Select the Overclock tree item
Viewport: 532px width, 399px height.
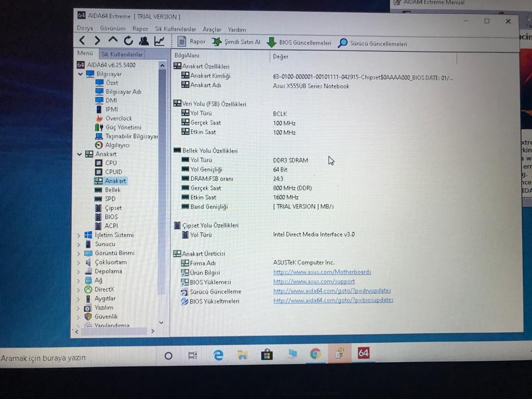[114, 118]
